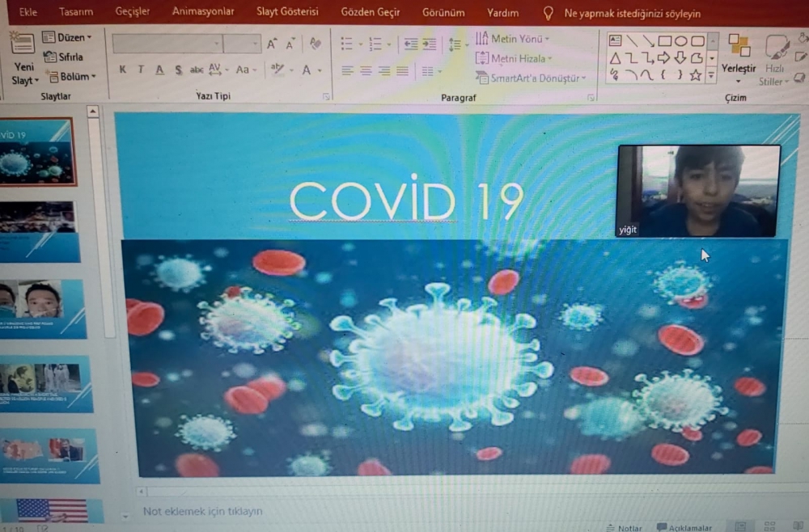Image resolution: width=809 pixels, height=532 pixels.
Task: Open Metni Hizala alignment menu
Action: coord(514,58)
